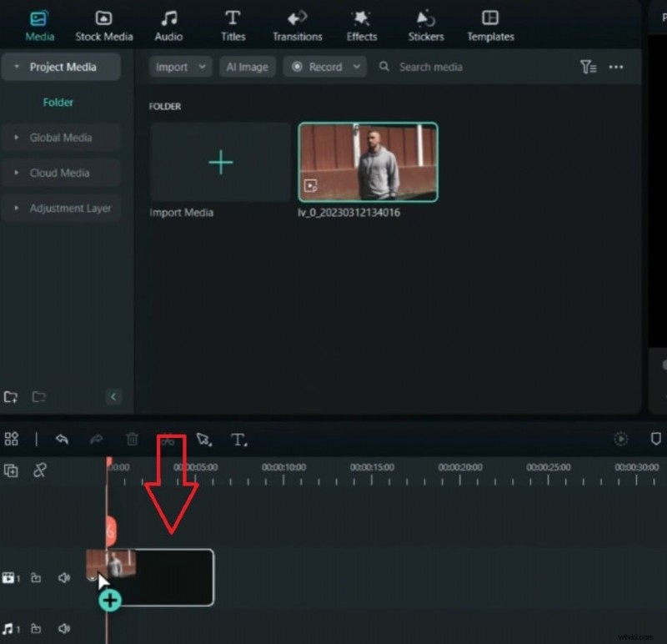Click the Undo icon above the timeline

(x=62, y=439)
